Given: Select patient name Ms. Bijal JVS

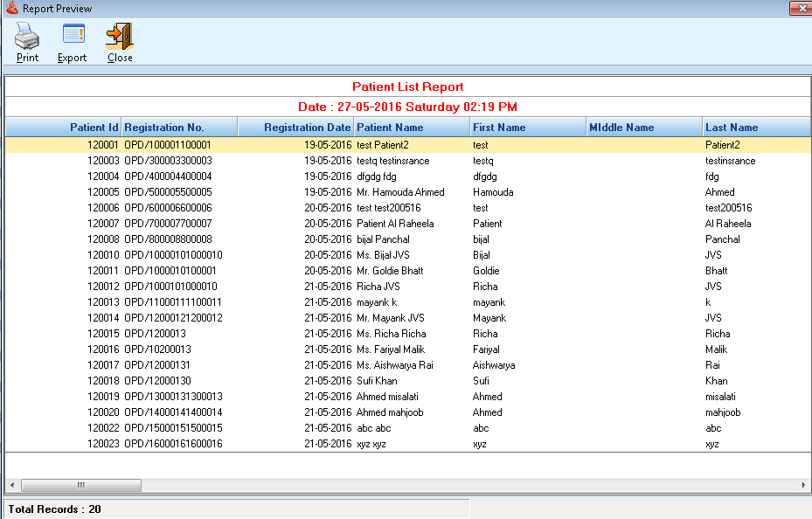Looking at the screenshot, I should click(383, 255).
